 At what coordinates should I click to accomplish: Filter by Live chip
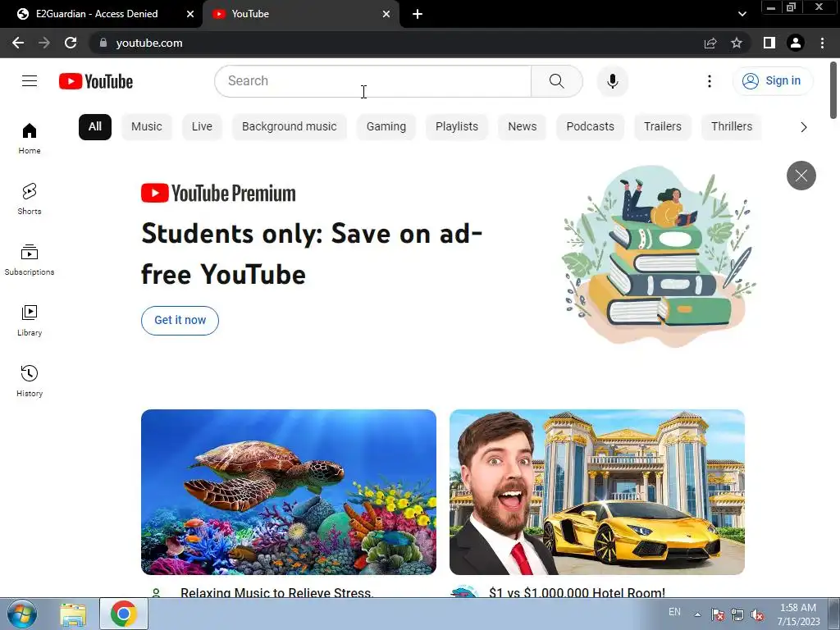pos(202,127)
